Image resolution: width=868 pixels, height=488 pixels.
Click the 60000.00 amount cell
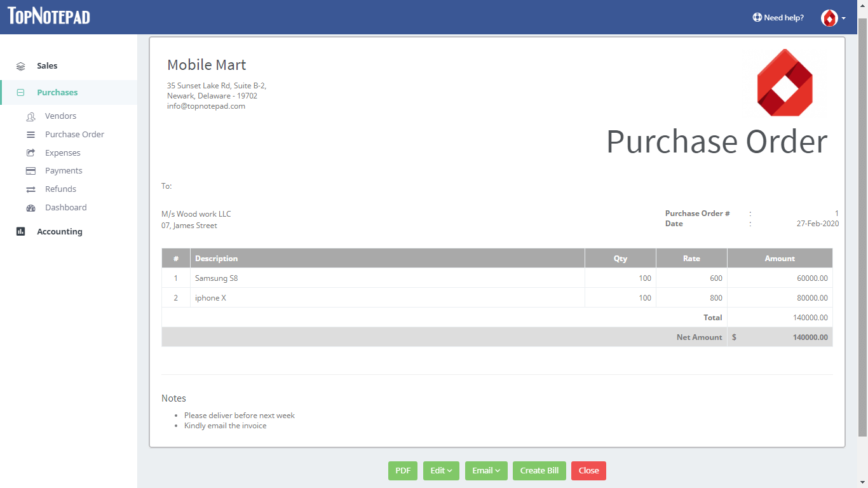coord(780,278)
